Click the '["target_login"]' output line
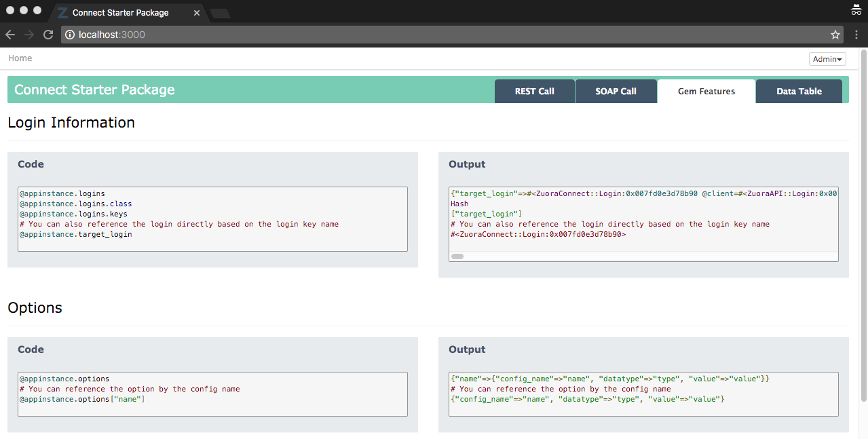Screen dimensions: 868x439 click(x=487, y=214)
